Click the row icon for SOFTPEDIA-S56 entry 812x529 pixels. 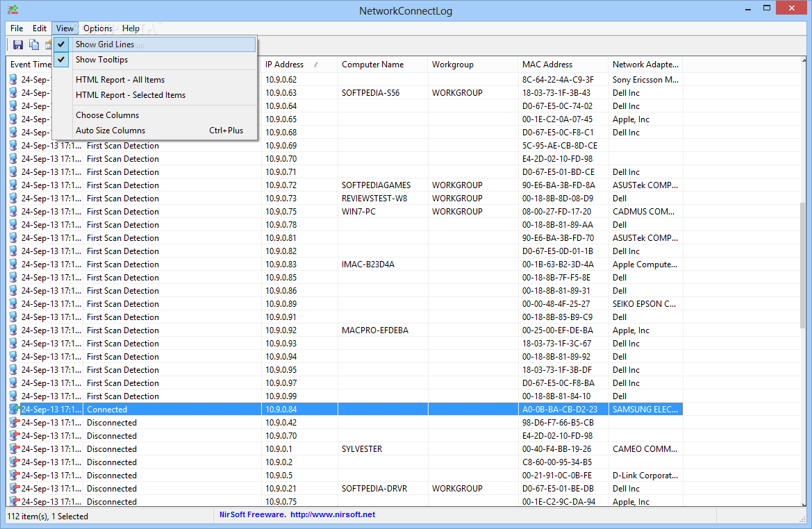tap(13, 92)
